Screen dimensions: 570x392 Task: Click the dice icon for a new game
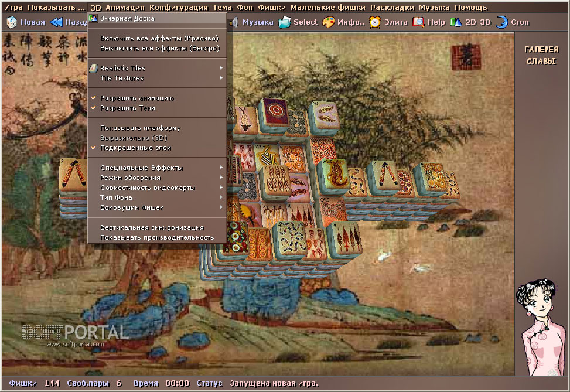point(11,22)
